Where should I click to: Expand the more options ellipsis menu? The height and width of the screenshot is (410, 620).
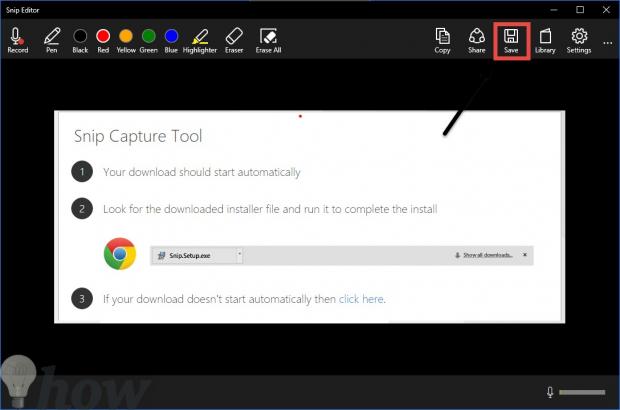(x=607, y=42)
